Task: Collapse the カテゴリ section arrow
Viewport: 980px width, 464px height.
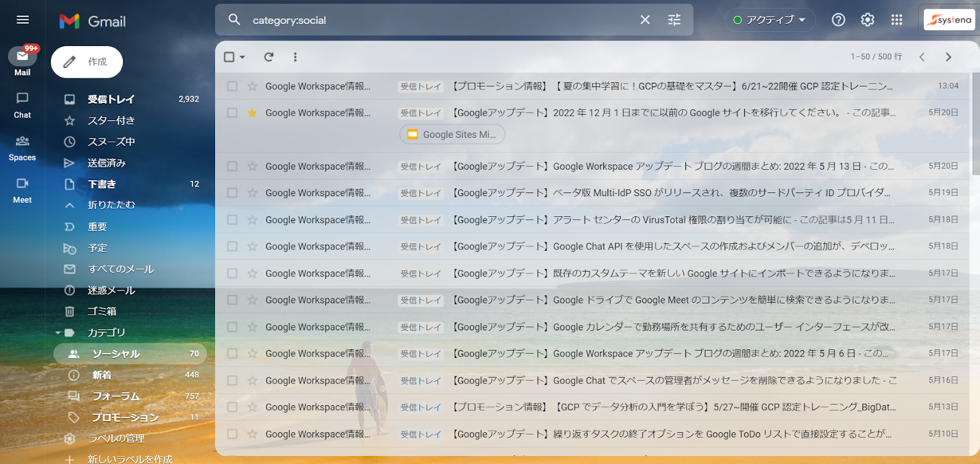Action: point(58,333)
